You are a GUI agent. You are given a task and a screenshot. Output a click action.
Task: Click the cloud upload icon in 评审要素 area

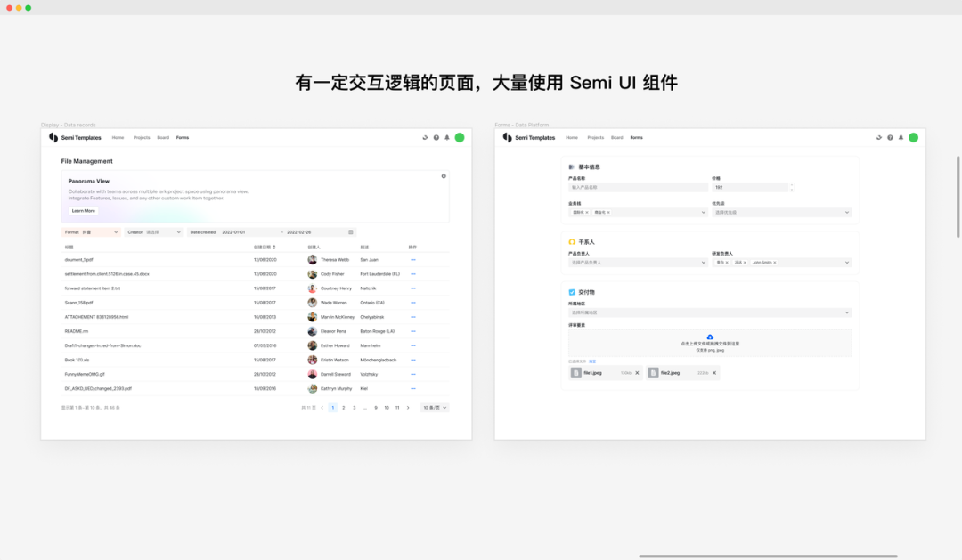click(x=710, y=336)
